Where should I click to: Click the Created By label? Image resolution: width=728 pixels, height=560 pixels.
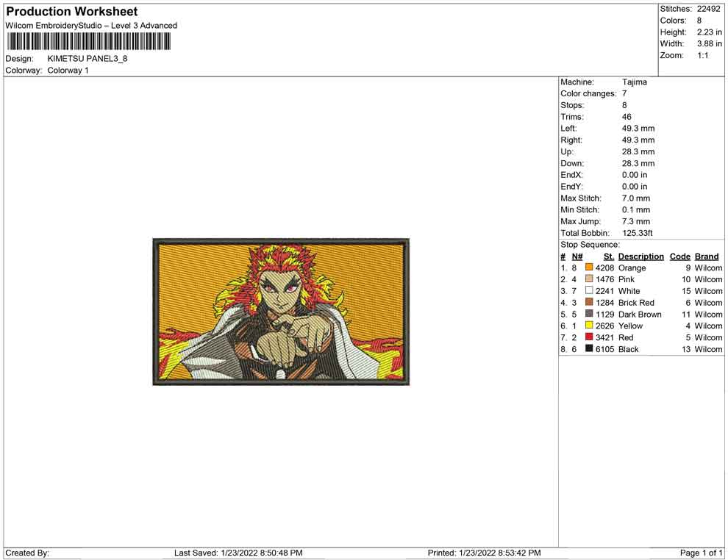[x=27, y=553]
